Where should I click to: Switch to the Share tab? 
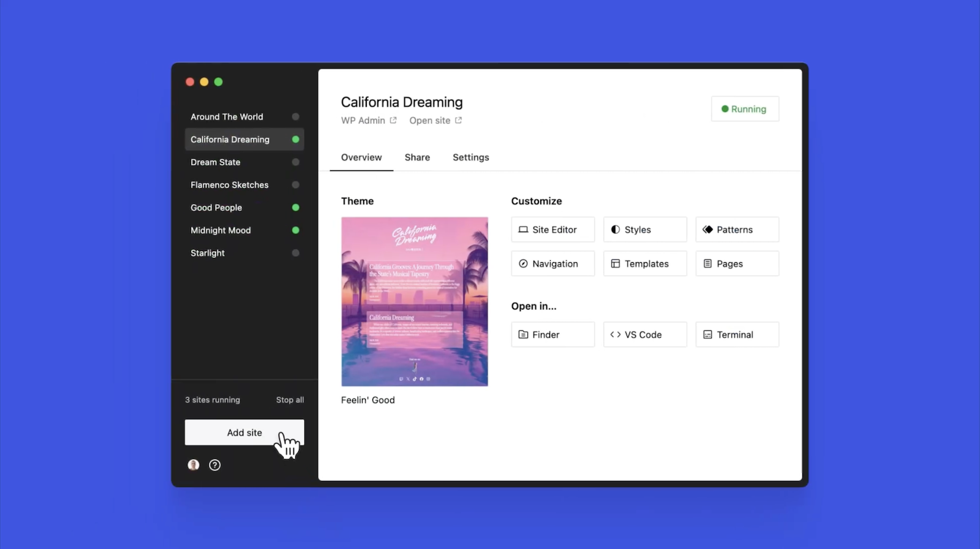click(x=417, y=157)
